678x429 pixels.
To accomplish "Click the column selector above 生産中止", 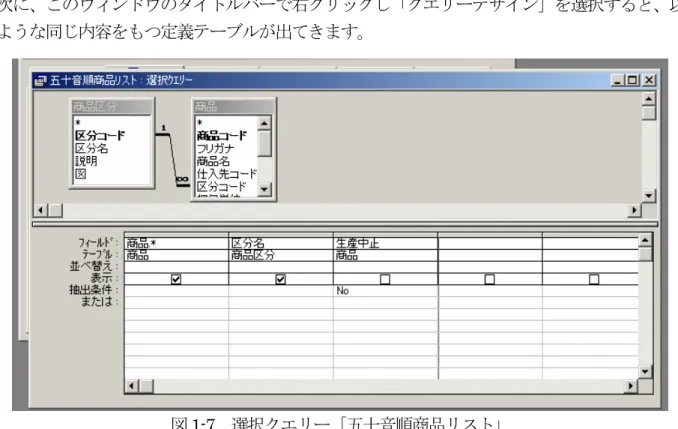I will pos(385,235).
